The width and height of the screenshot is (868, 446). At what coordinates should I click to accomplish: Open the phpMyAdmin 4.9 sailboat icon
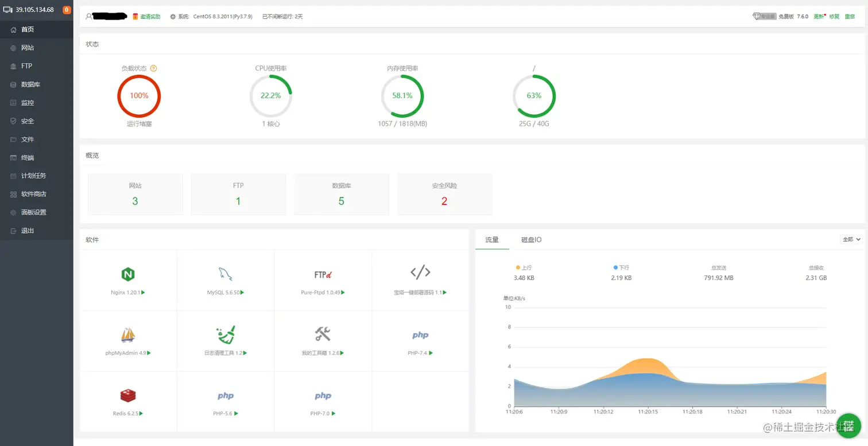pos(128,334)
